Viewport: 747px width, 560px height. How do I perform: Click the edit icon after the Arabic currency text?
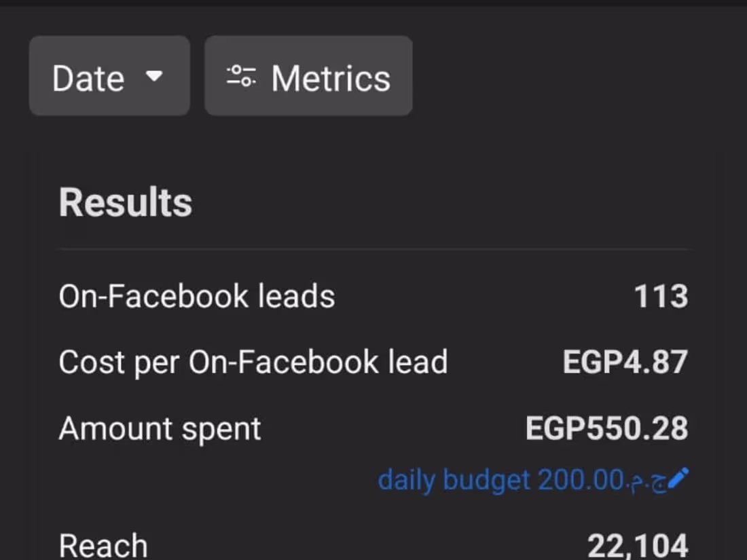[x=678, y=479]
